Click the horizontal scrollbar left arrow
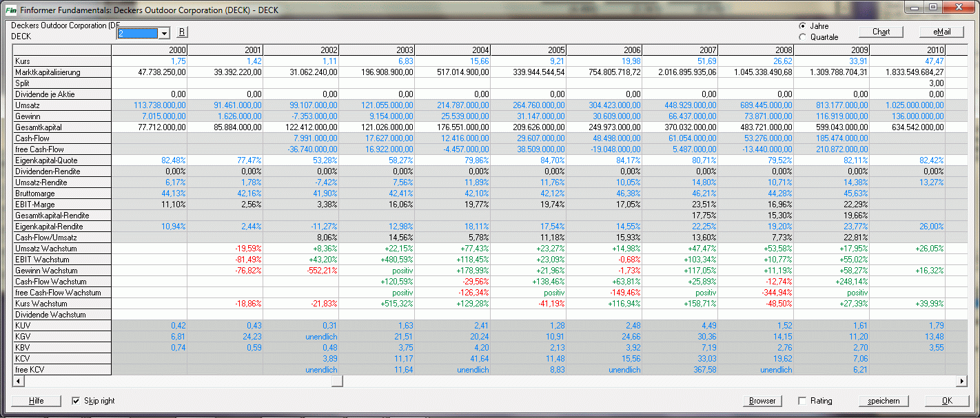This screenshot has height=418, width=980. 19,381
